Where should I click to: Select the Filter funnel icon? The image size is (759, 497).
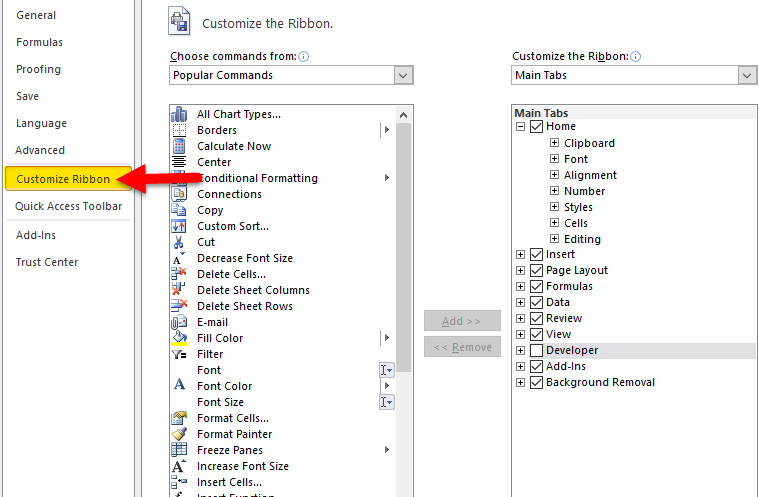(x=179, y=354)
